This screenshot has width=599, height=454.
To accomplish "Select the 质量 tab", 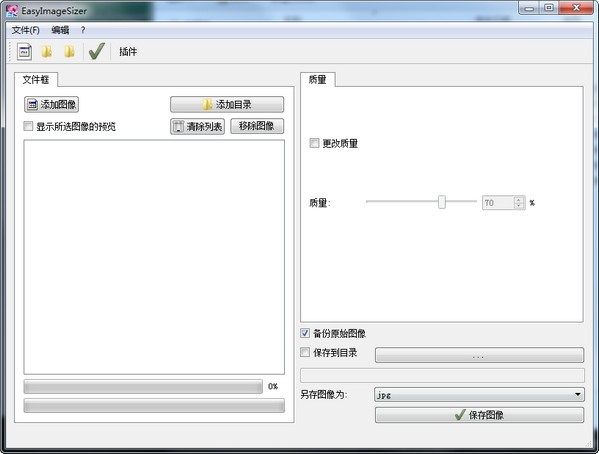I will pyautogui.click(x=317, y=79).
